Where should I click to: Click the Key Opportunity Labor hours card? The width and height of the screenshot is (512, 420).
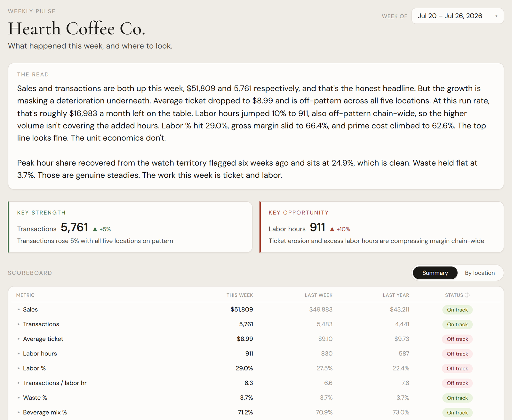[382, 227]
